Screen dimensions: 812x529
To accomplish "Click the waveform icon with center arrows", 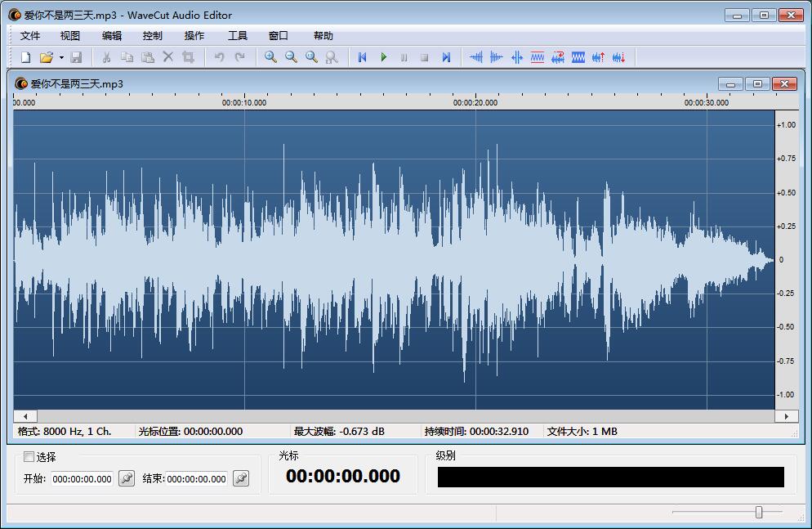I will [x=517, y=57].
